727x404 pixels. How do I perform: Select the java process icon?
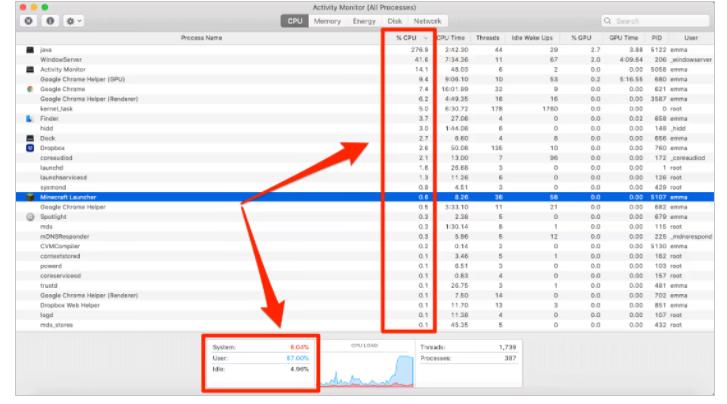click(x=30, y=50)
